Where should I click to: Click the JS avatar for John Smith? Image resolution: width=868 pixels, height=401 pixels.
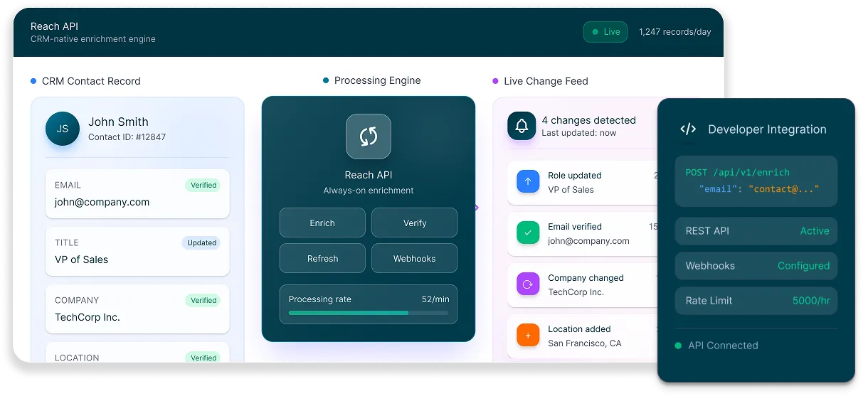(63, 129)
